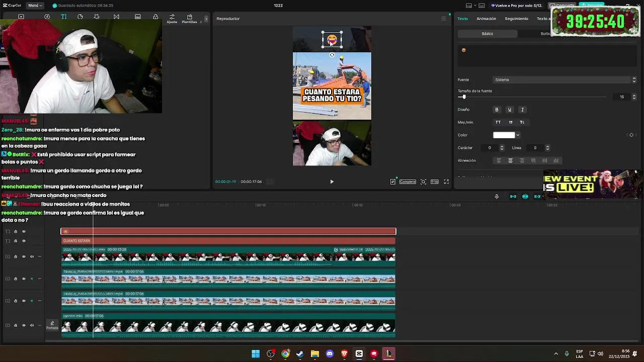
Task: Click the italic I icon
Action: (x=522, y=110)
